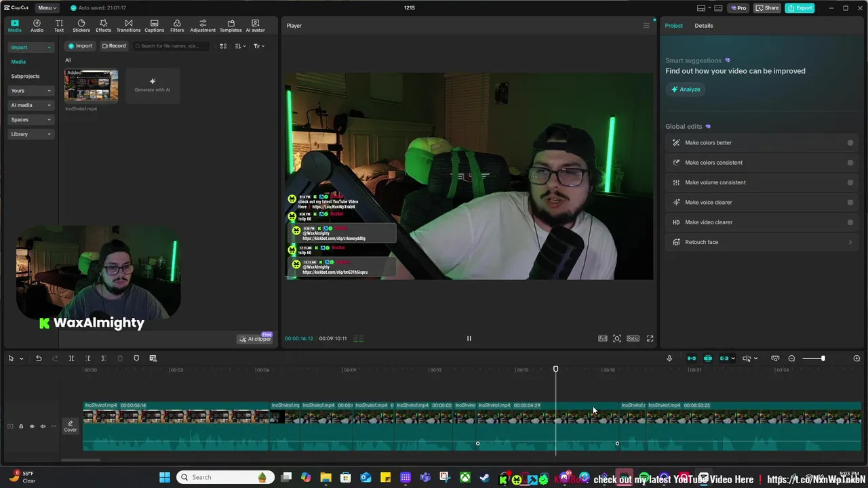Image resolution: width=868 pixels, height=488 pixels.
Task: Toggle Make volume consistent option
Action: tap(850, 182)
